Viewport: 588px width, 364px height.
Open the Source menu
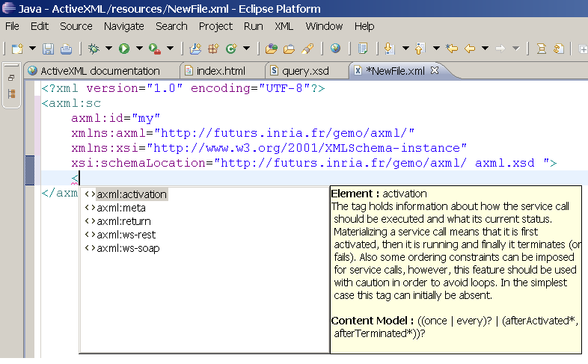pos(76,26)
